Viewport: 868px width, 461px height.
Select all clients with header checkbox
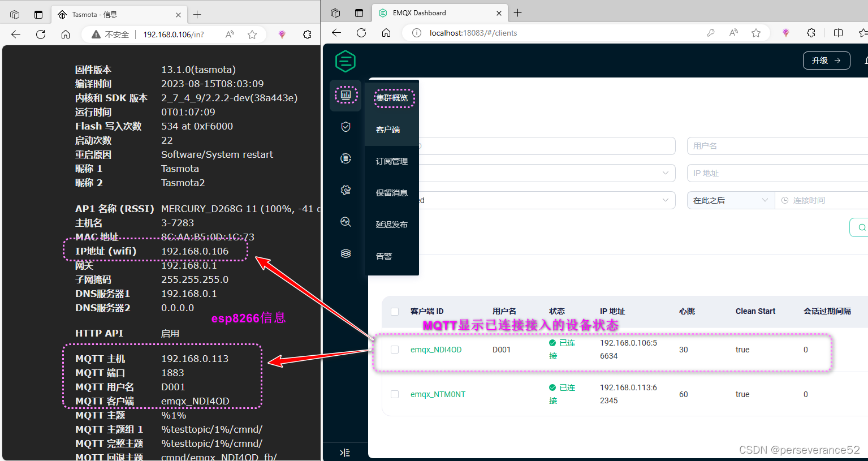(395, 312)
